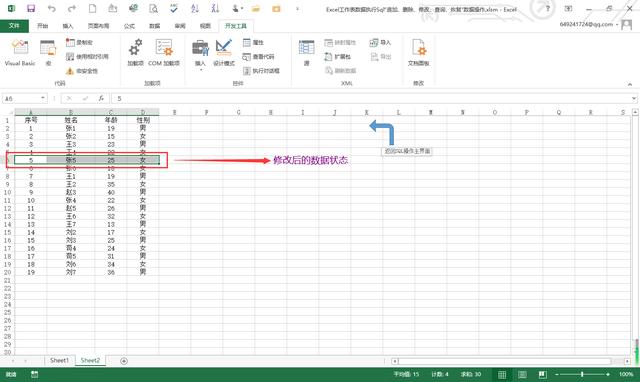Open Macro Security (宏安全性) settings
Screen dimensions: 640x382
82,71
